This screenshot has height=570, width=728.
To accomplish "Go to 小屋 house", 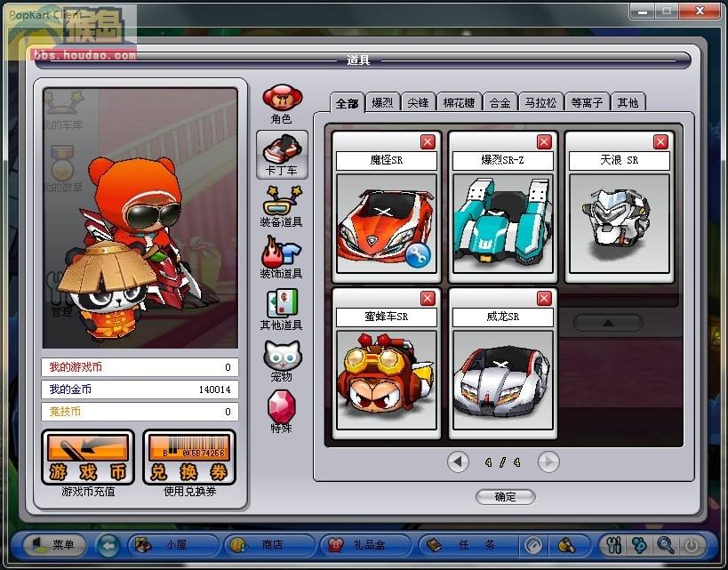I will pyautogui.click(x=173, y=545).
